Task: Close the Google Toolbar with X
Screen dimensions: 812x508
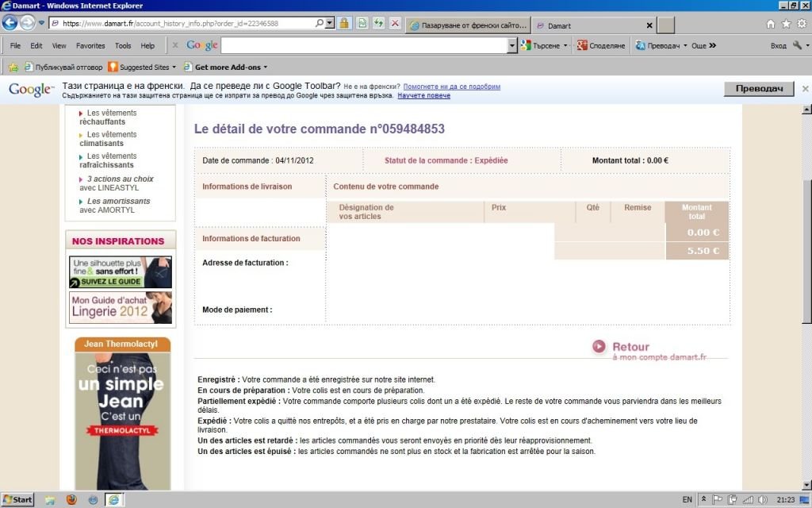Action: [175, 45]
